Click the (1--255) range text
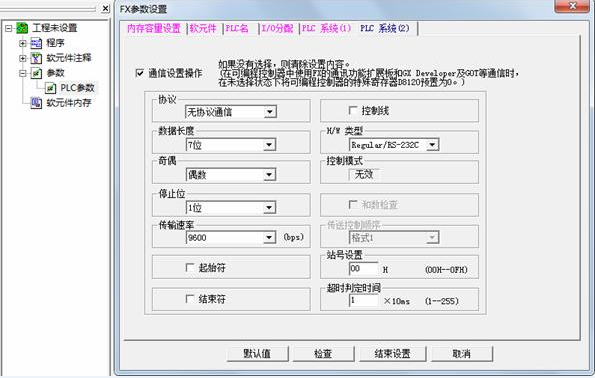 click(x=442, y=301)
